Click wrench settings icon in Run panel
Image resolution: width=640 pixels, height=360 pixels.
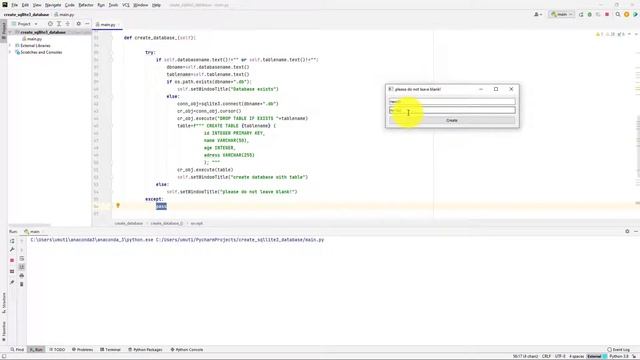click(12, 250)
